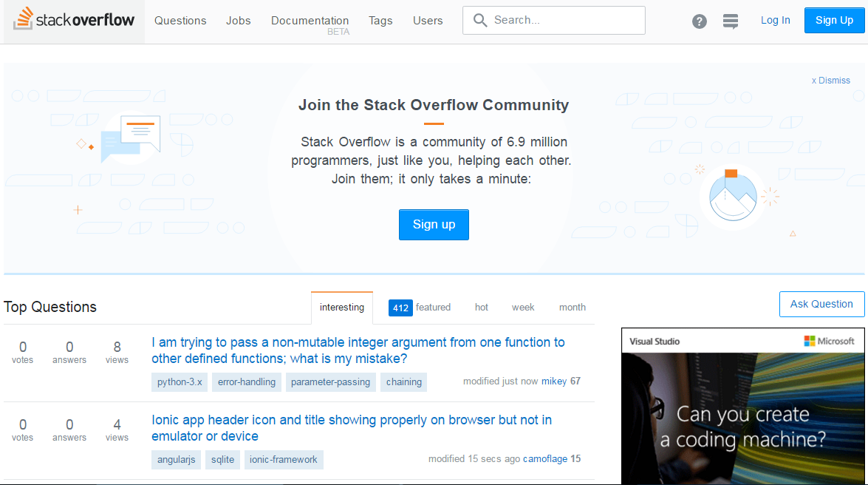Open the Stack Exchange sites menu icon
This screenshot has width=868, height=485.
(731, 21)
